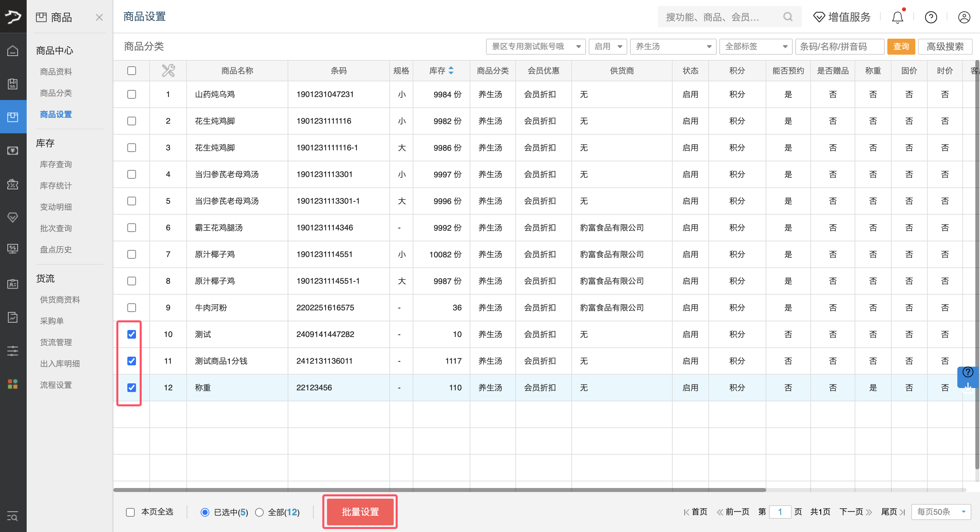Open 盘点历史 menu item

[x=56, y=249]
